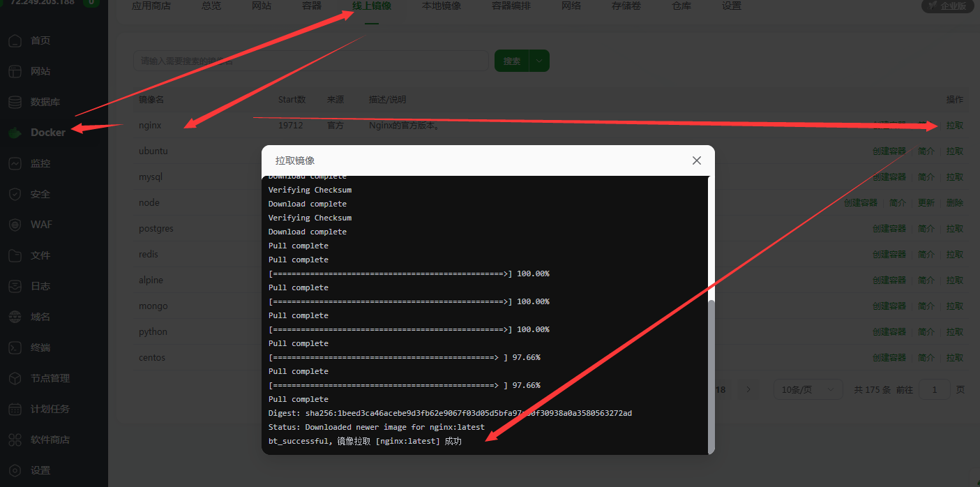Click 拉取 for the ubuntu image
Image resolution: width=980 pixels, height=487 pixels.
954,151
